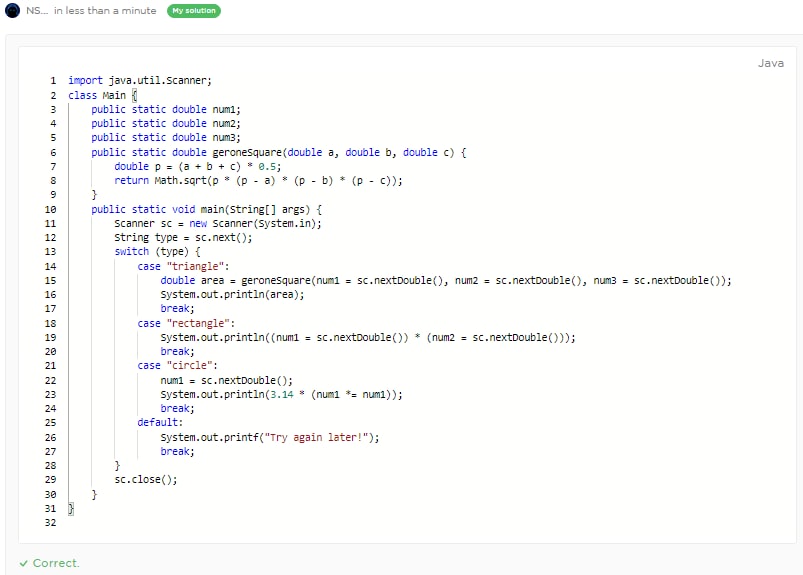Click 'case "circle":' line
The width and height of the screenshot is (803, 575).
click(x=177, y=366)
